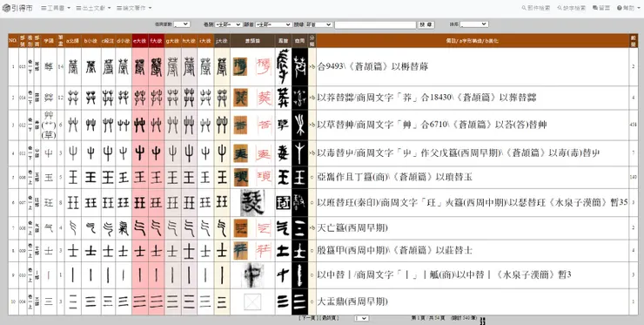Click remark '殷簋甲(西周中期)\《蒼頡篇》以莊替士'
Image resolution: width=644 pixels, height=325 pixels.
pyautogui.click(x=395, y=251)
